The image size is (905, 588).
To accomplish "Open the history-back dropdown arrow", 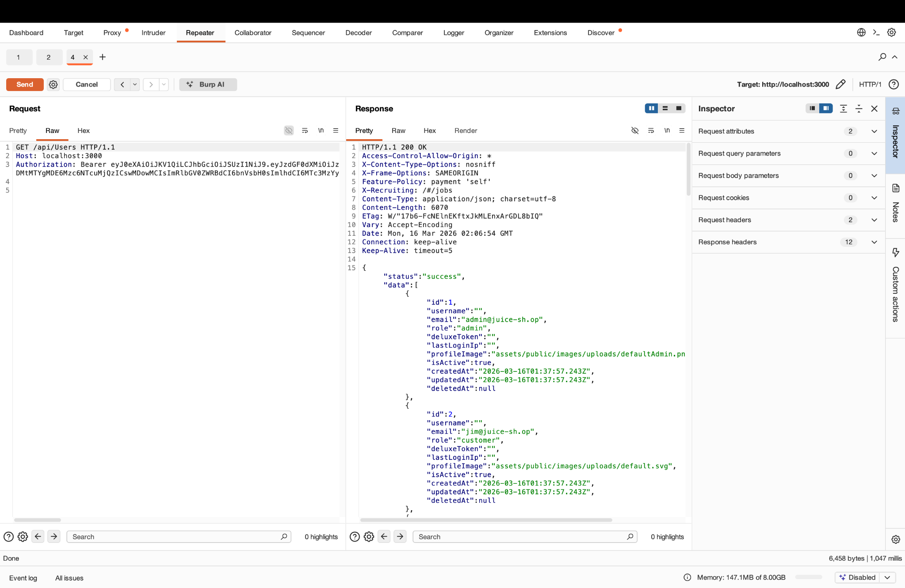I will [x=135, y=84].
